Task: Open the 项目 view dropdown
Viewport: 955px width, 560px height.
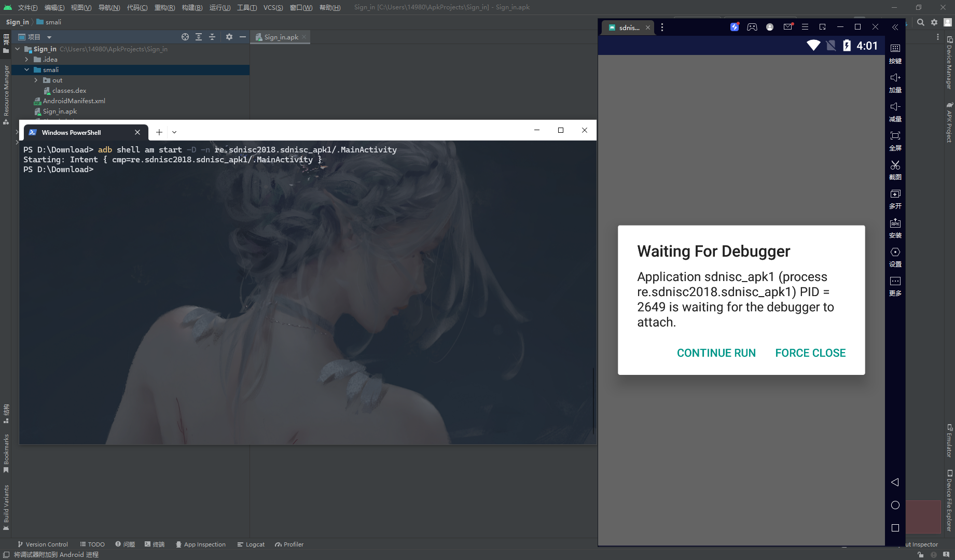Action: (49, 37)
